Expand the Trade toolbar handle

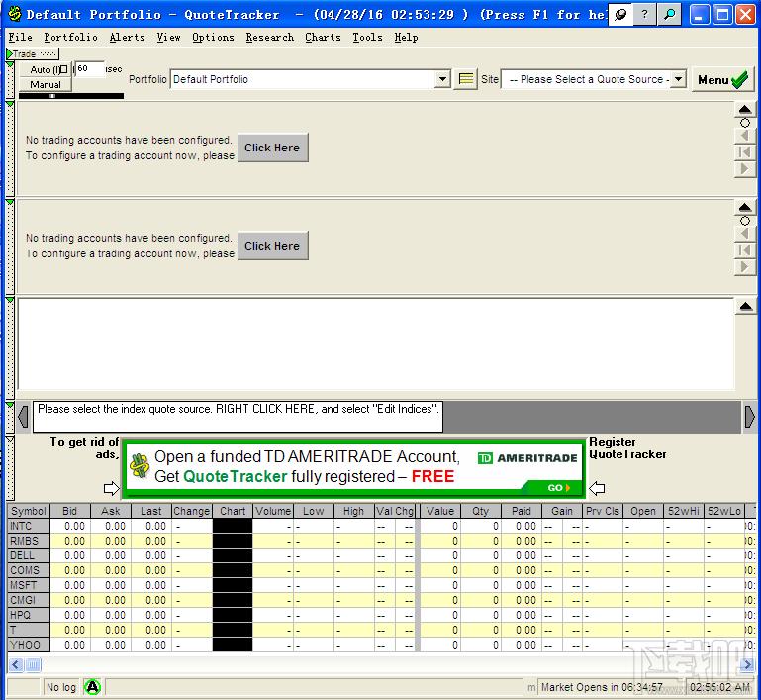pyautogui.click(x=33, y=53)
